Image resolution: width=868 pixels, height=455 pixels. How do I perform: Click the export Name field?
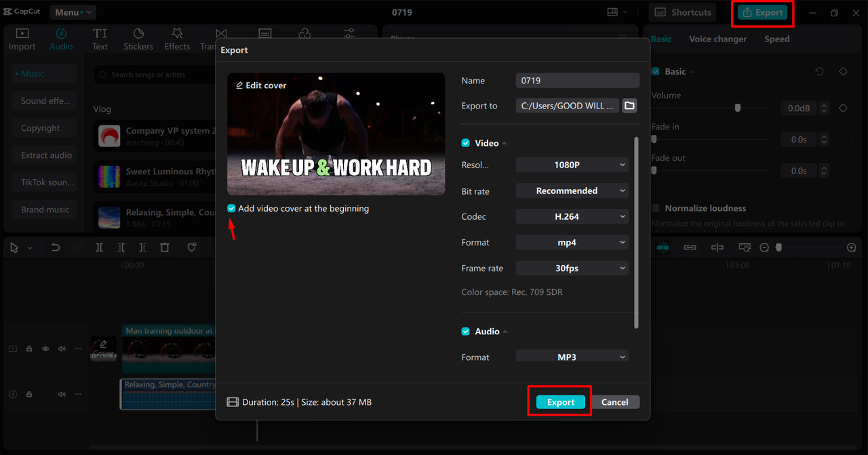point(578,80)
